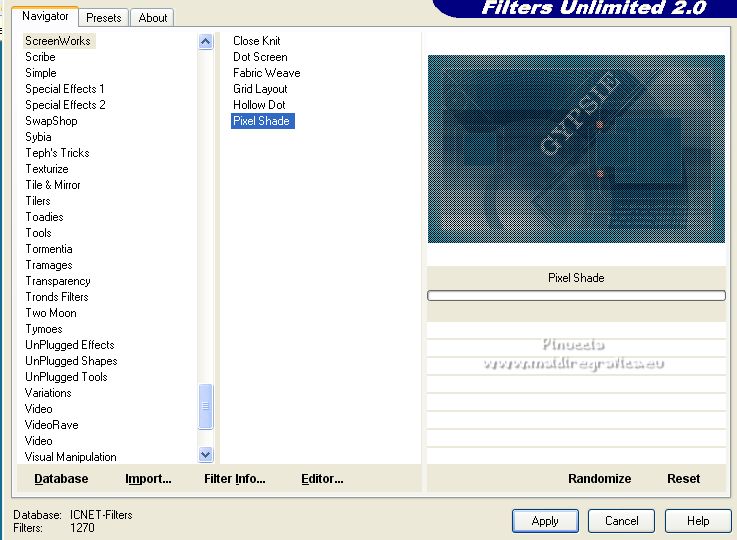
Task: Open the Editor... button
Action: [322, 478]
